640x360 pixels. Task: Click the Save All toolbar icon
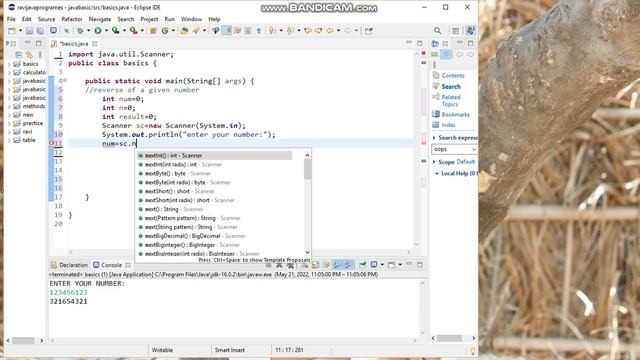point(40,31)
